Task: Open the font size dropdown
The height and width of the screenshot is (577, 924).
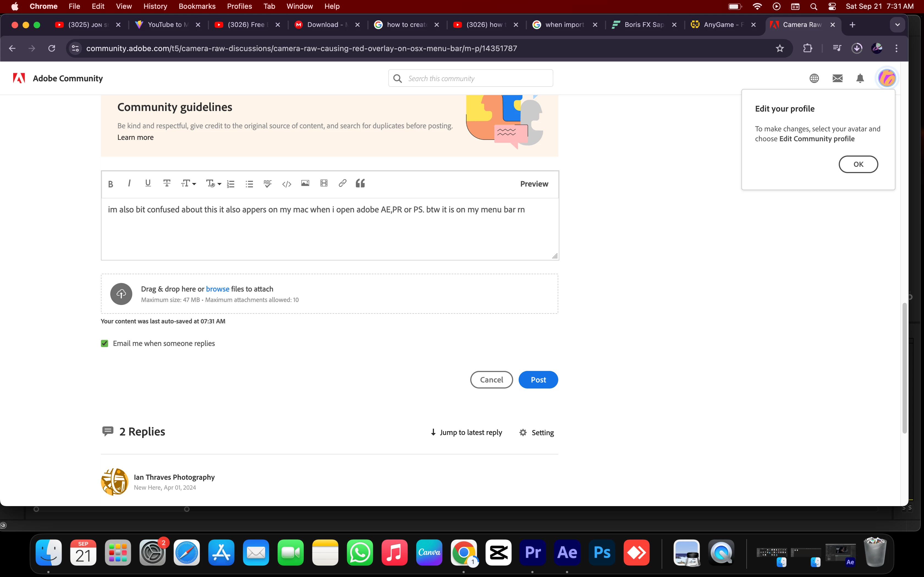Action: 188,184
